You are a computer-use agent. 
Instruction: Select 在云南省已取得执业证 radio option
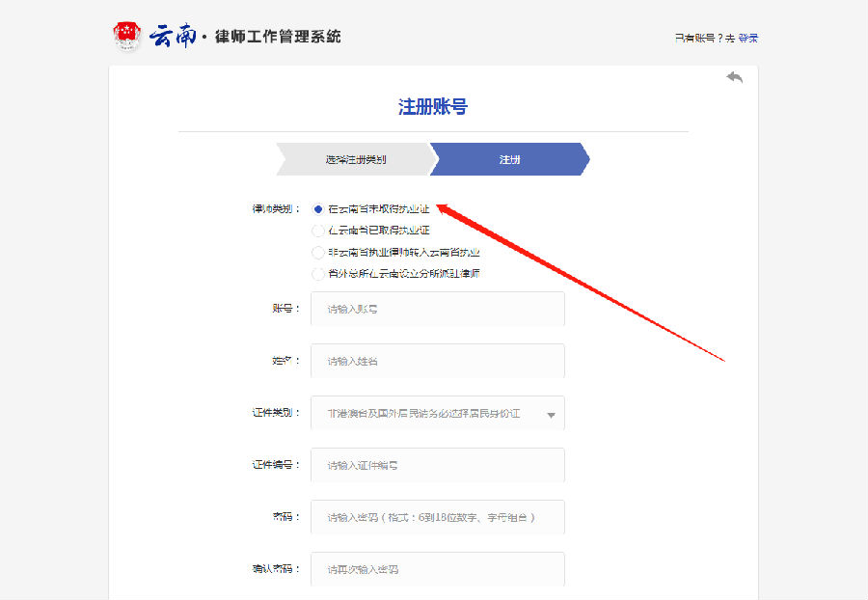pos(319,231)
